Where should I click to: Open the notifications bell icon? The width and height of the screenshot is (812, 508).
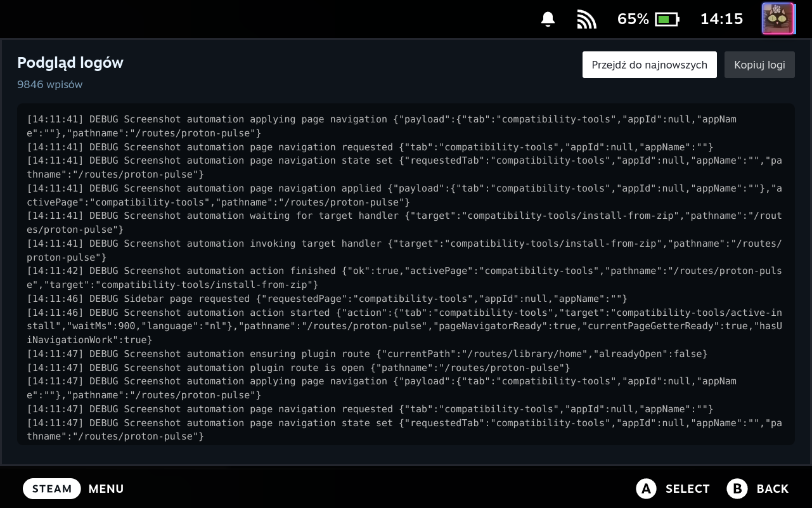pyautogui.click(x=548, y=19)
